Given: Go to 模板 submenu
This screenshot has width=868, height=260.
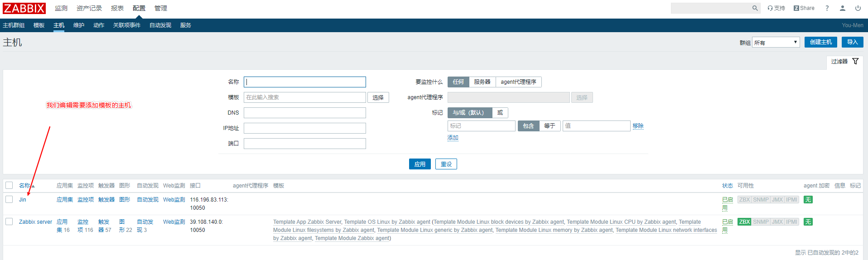Looking at the screenshot, I should coord(39,25).
